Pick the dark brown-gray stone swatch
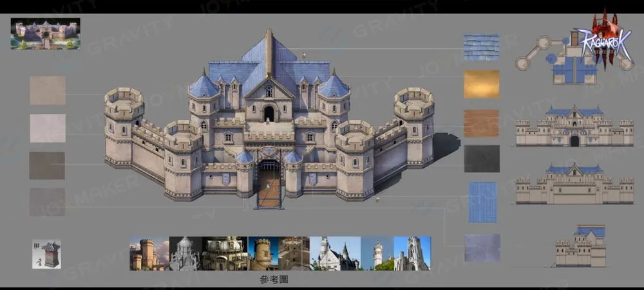Viewport: 644px width, 290px height. point(47,165)
